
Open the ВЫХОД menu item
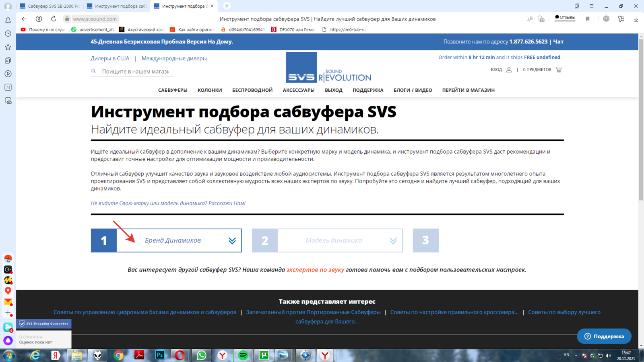coord(334,90)
